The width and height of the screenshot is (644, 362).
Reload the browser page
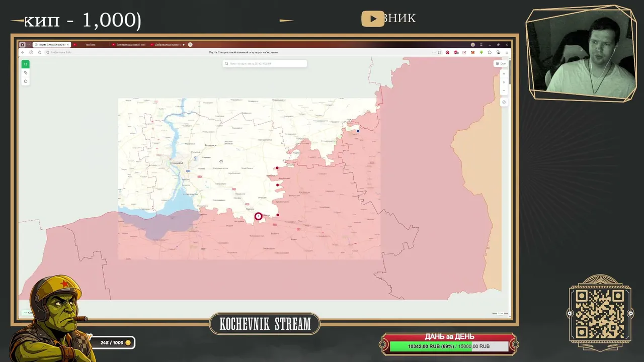(x=40, y=52)
